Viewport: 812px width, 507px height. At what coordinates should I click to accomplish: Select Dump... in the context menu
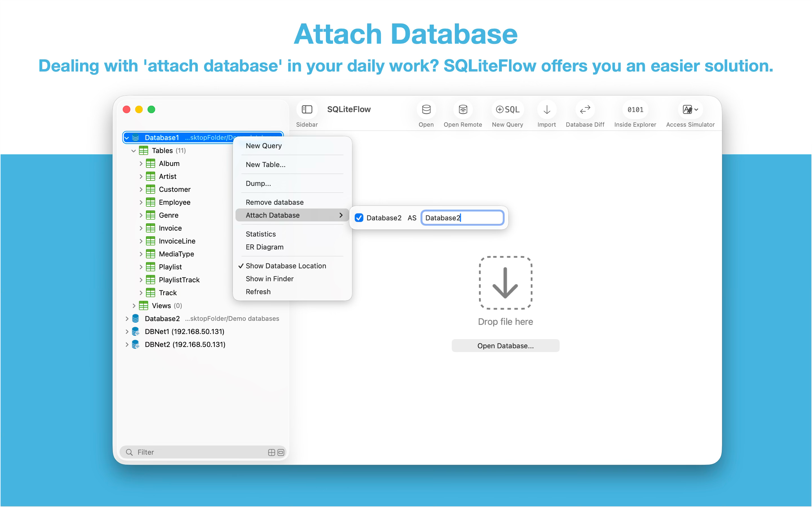[x=258, y=183]
